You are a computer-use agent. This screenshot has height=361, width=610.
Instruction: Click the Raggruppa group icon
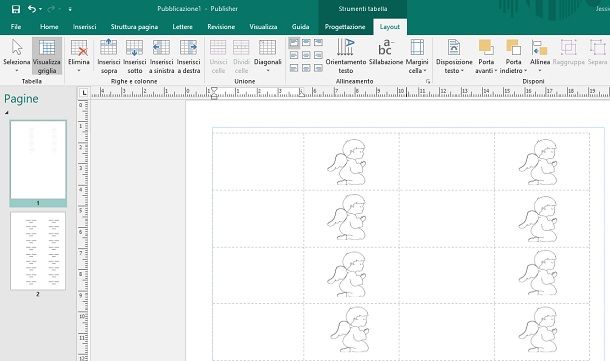(x=568, y=47)
